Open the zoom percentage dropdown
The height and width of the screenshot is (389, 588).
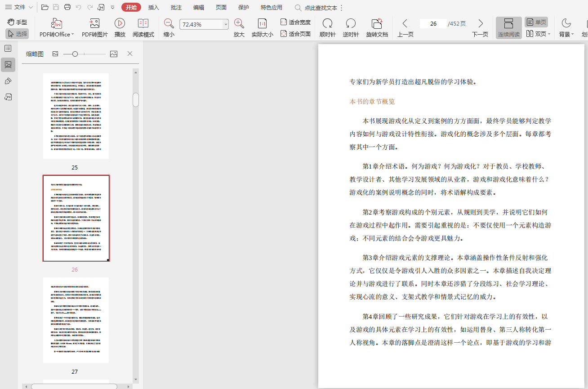pos(226,25)
